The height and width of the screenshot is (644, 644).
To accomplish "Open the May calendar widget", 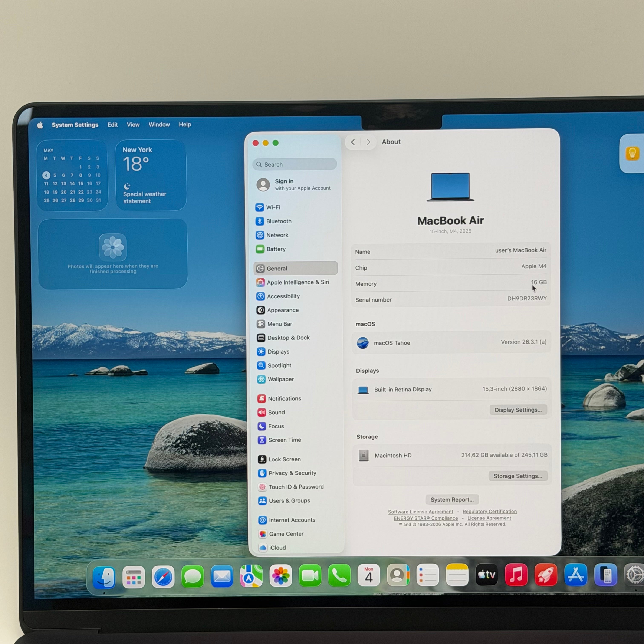I will coord(72,175).
